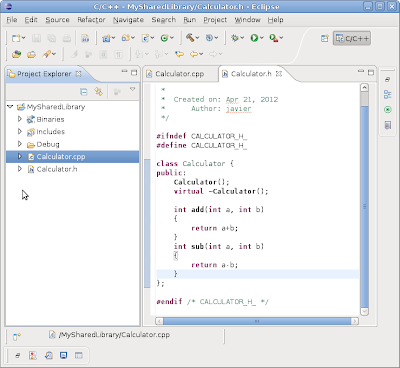Screen dimensions: 400x368
Task: Click the editor vertical scrollbar down arrow
Action: (364, 311)
